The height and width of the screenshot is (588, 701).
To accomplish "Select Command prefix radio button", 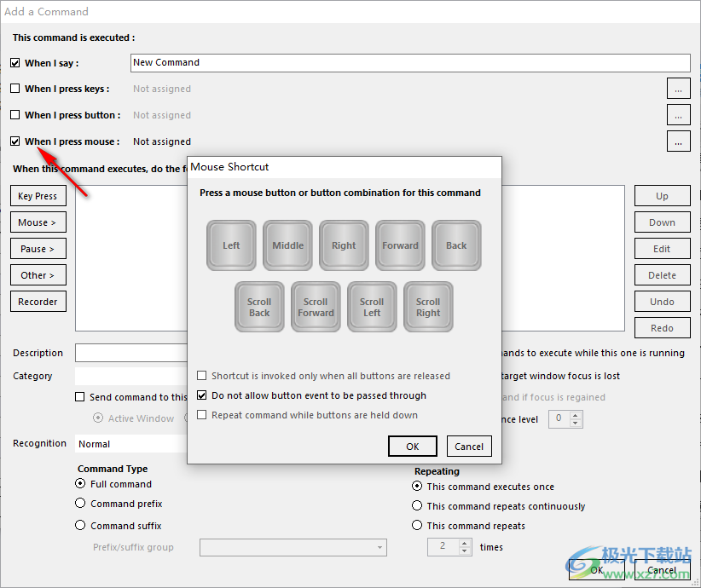I will pos(80,503).
